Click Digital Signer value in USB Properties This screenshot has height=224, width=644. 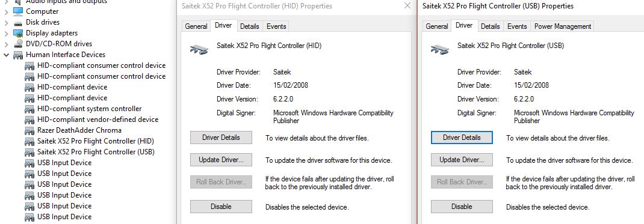click(574, 117)
